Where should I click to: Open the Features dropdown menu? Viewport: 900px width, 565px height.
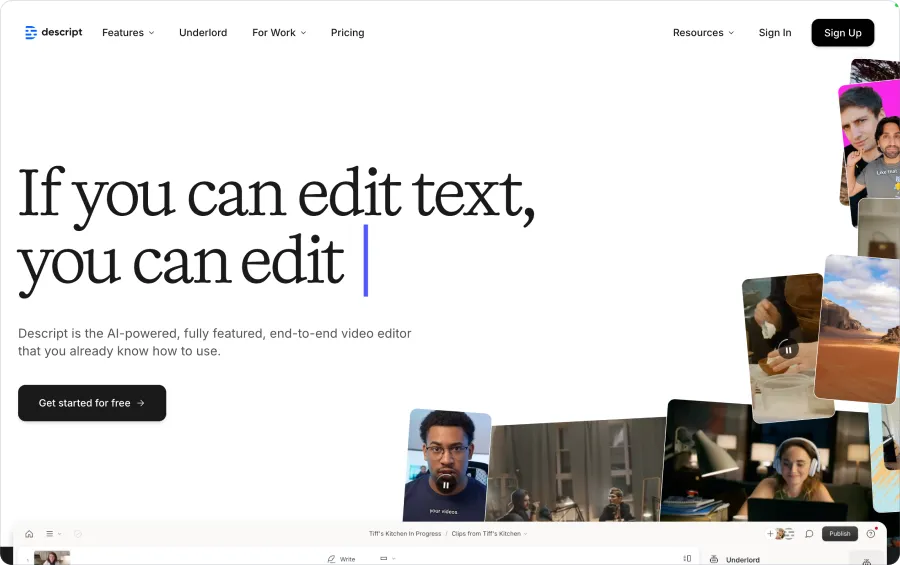[128, 33]
